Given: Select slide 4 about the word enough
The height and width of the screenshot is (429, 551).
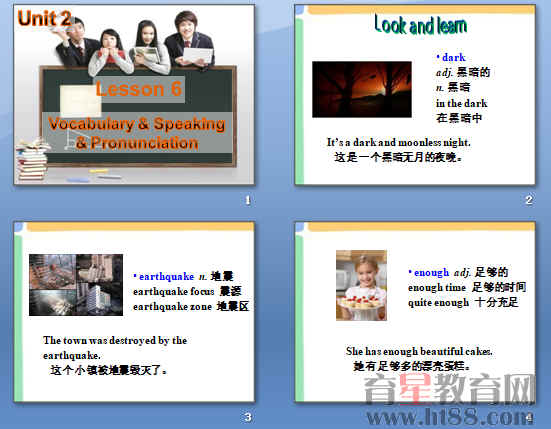Looking at the screenshot, I should pos(415,312).
